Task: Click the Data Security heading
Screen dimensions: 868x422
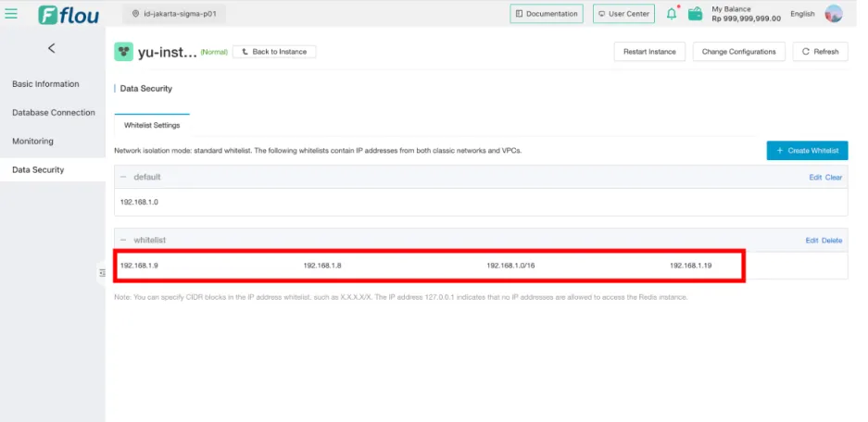Action: click(x=146, y=89)
